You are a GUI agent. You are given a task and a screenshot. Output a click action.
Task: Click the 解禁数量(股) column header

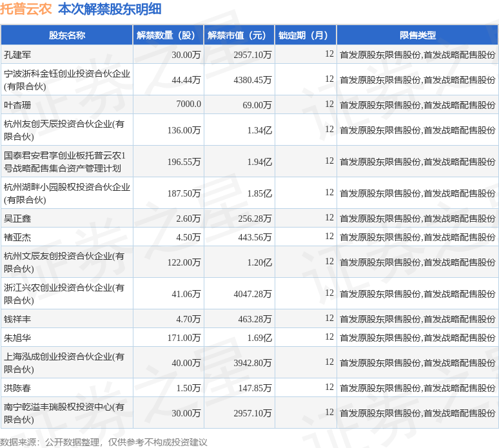(x=167, y=35)
